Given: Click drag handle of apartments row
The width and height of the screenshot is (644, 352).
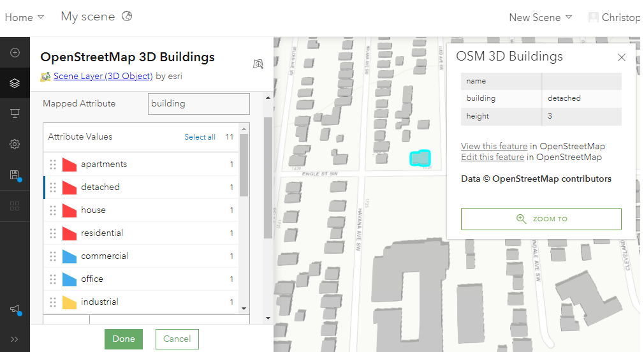Looking at the screenshot, I should coord(53,165).
